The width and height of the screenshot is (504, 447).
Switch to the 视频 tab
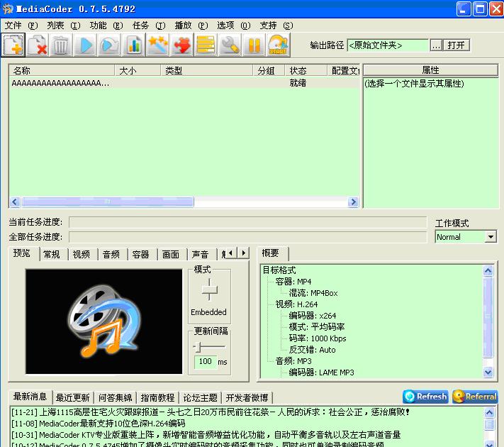82,255
